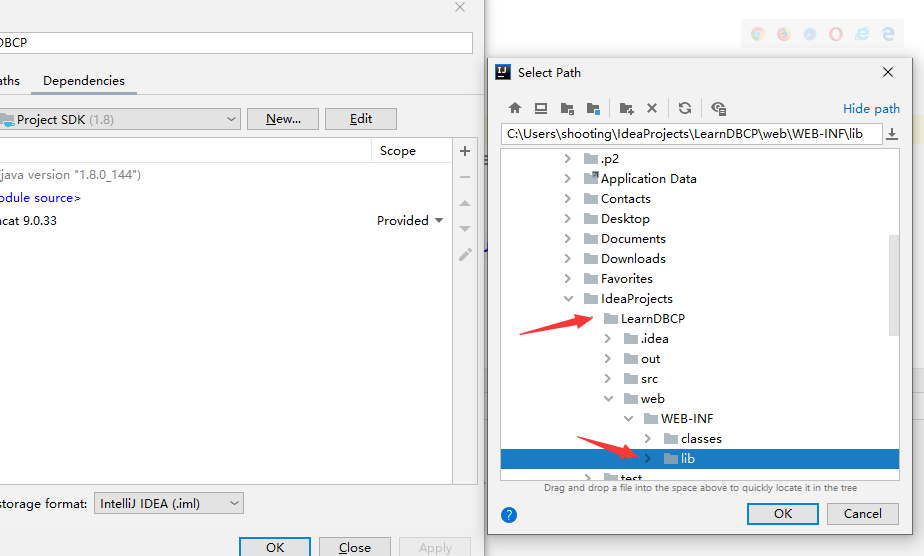Image resolution: width=924 pixels, height=556 pixels.
Task: Click OK in Project Structure dialog
Action: pos(275,547)
